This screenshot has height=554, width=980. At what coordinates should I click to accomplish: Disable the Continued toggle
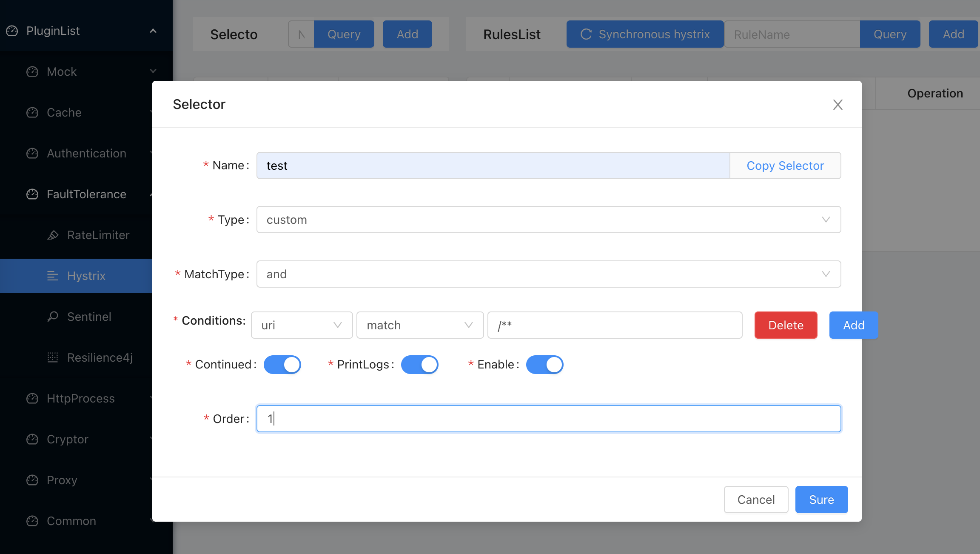click(x=282, y=364)
